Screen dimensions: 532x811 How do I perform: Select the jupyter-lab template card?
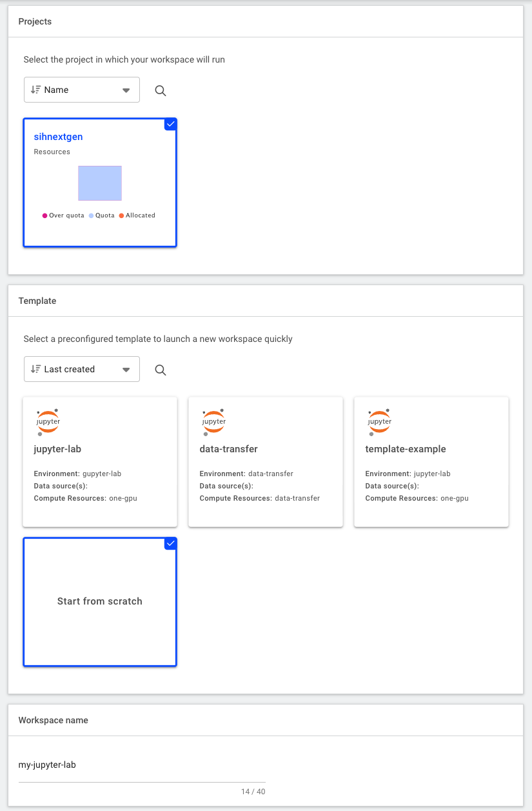tap(99, 462)
